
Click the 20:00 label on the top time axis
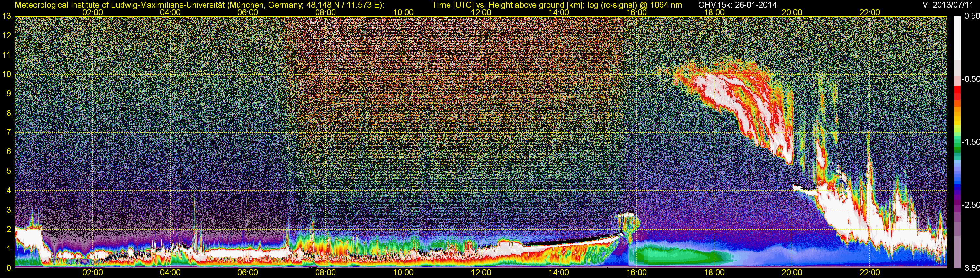[792, 12]
